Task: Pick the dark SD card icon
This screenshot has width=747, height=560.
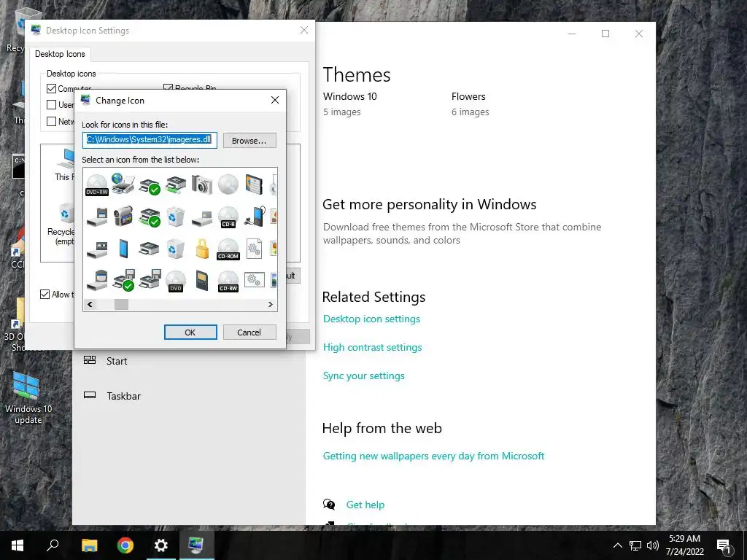Action: (x=202, y=281)
